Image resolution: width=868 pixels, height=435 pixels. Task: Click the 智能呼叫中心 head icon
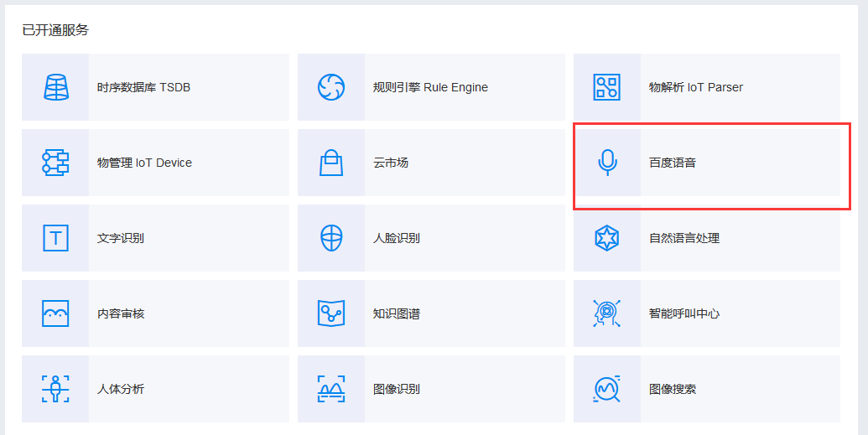(606, 313)
